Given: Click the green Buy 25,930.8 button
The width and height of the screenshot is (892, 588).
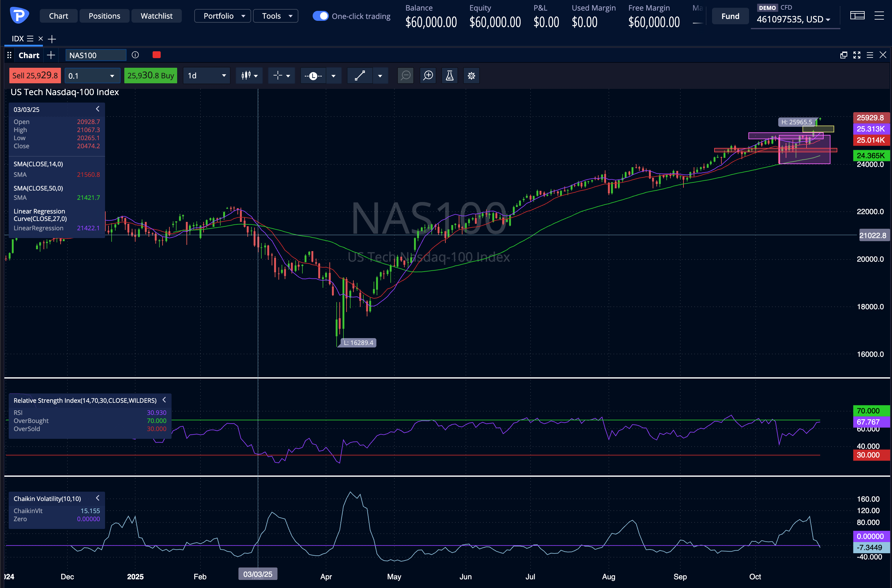Looking at the screenshot, I should tap(150, 76).
